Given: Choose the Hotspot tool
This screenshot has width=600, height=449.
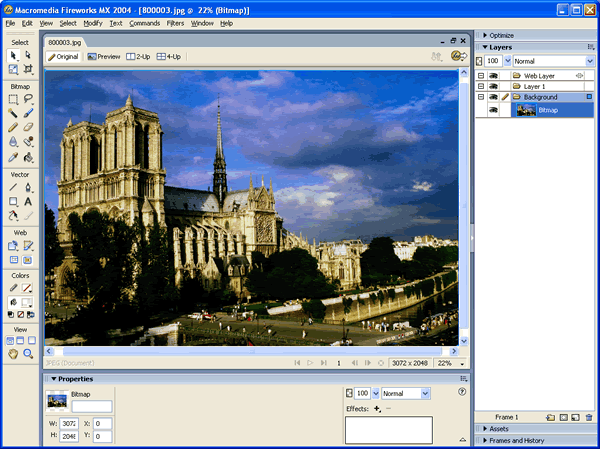Looking at the screenshot, I should (13, 245).
